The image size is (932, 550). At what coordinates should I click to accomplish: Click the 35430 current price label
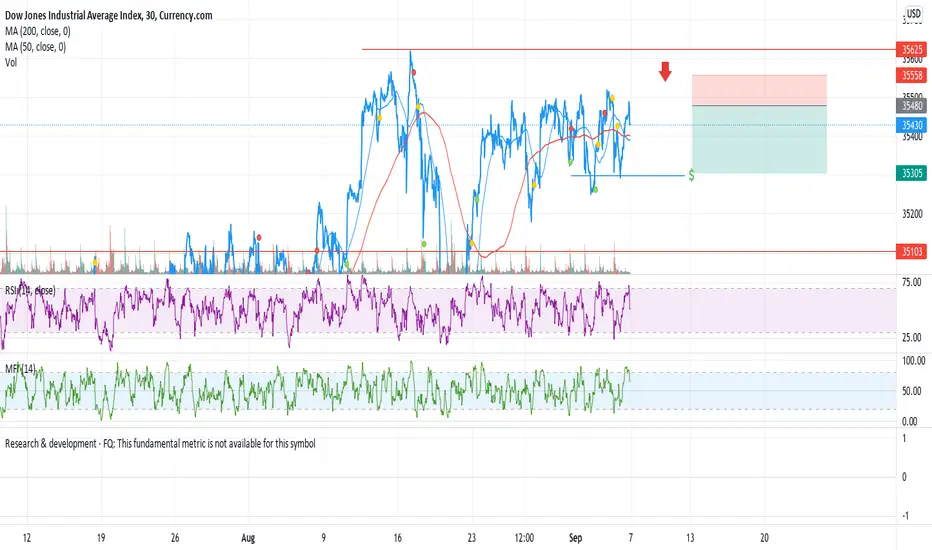click(x=912, y=125)
